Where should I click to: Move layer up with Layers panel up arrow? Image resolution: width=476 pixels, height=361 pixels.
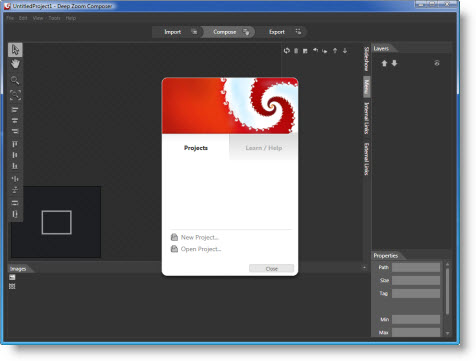tap(384, 63)
